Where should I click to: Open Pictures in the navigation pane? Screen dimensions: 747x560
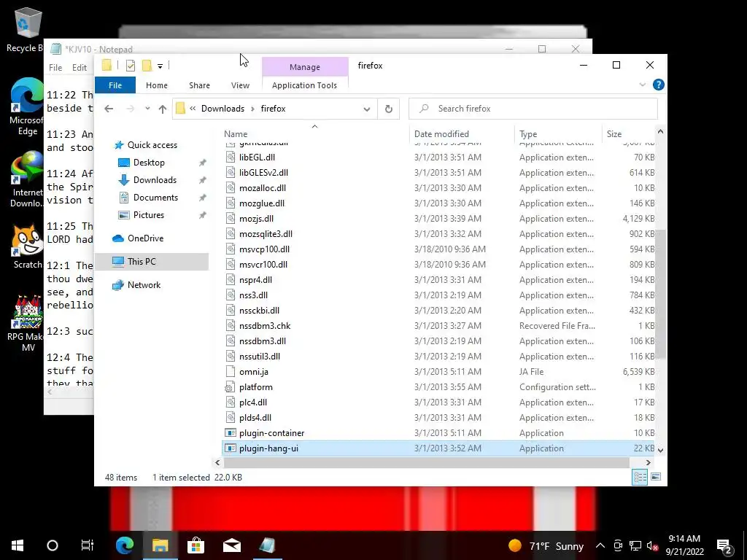[x=149, y=215]
